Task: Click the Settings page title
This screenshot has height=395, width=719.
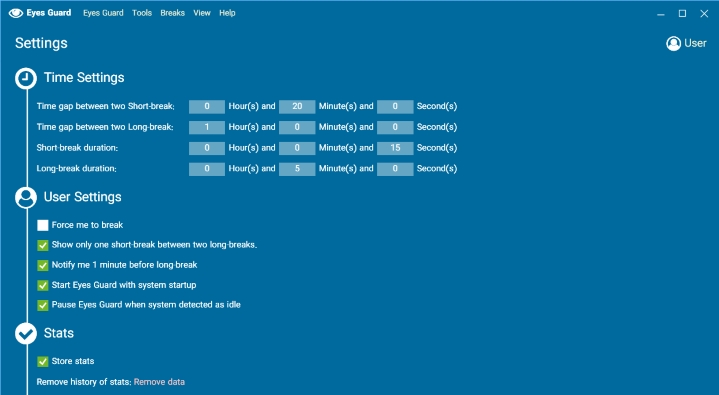Action: coord(41,43)
